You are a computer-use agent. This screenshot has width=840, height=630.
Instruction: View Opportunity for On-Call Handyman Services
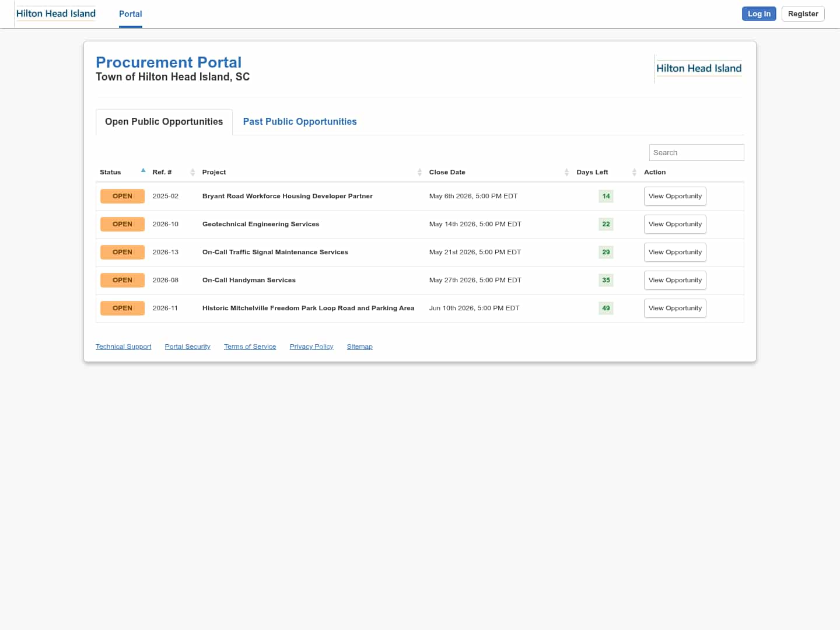click(675, 281)
